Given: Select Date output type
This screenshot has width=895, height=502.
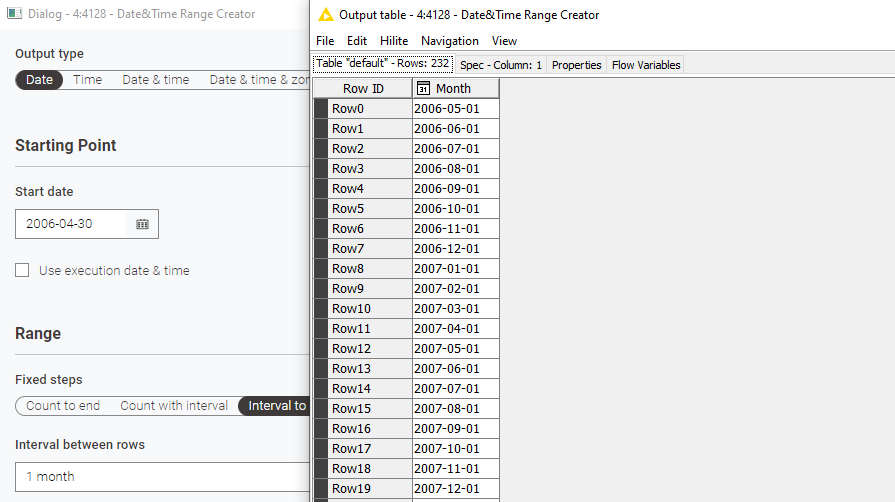Looking at the screenshot, I should point(39,80).
